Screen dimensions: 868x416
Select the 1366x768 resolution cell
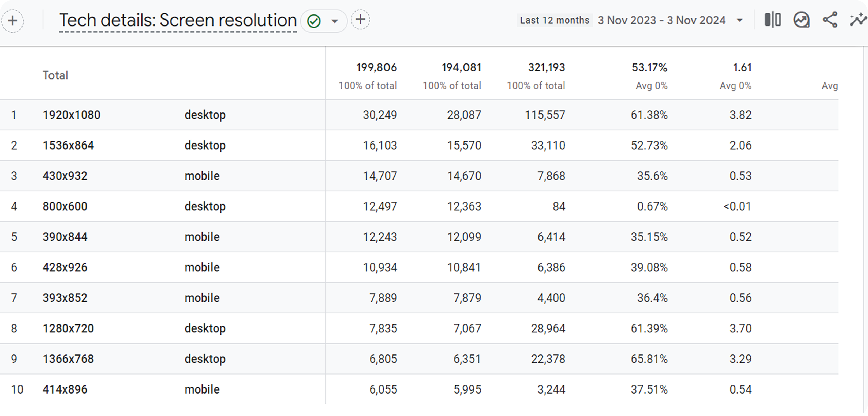tap(68, 359)
